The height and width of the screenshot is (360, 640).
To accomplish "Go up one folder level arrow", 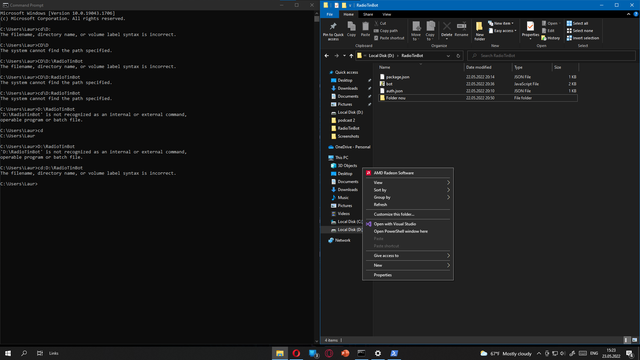I will pos(351,56).
